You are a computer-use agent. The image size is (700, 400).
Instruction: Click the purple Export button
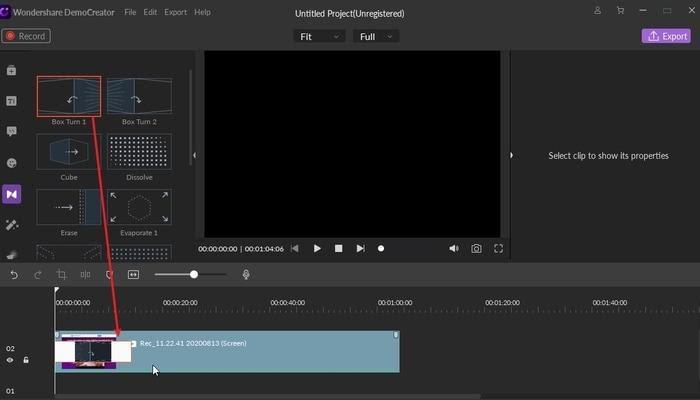point(665,36)
